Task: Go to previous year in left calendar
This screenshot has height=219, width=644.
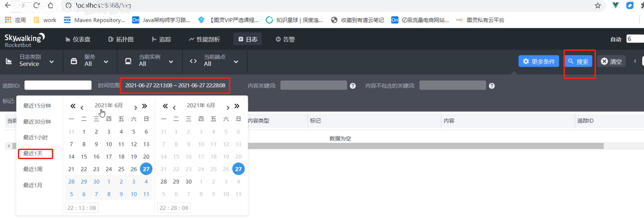Action: coord(73,106)
